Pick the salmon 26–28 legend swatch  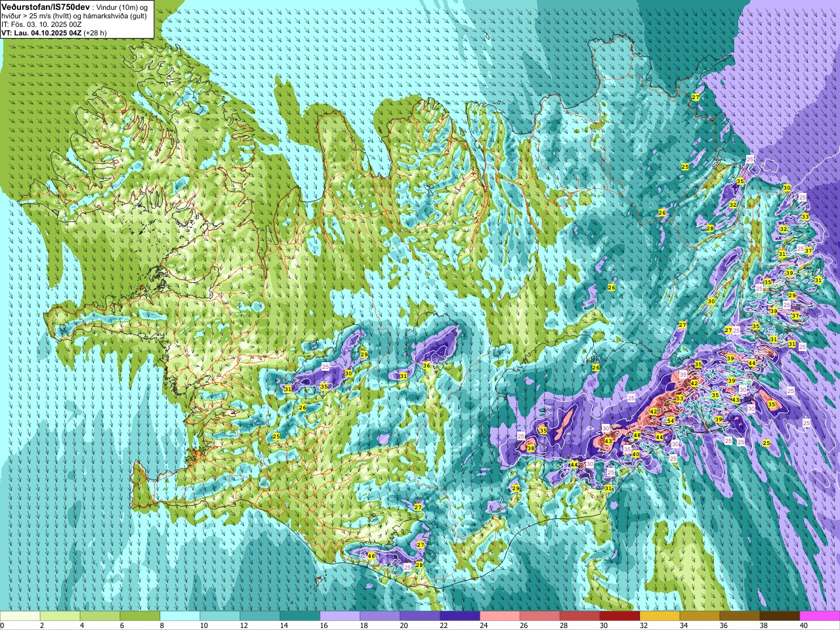pyautogui.click(x=541, y=616)
